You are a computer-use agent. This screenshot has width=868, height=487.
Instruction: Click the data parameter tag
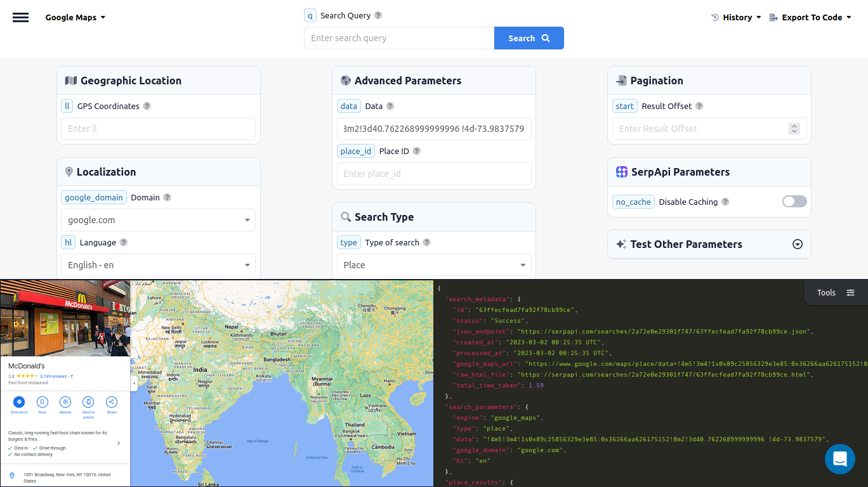[x=349, y=106]
